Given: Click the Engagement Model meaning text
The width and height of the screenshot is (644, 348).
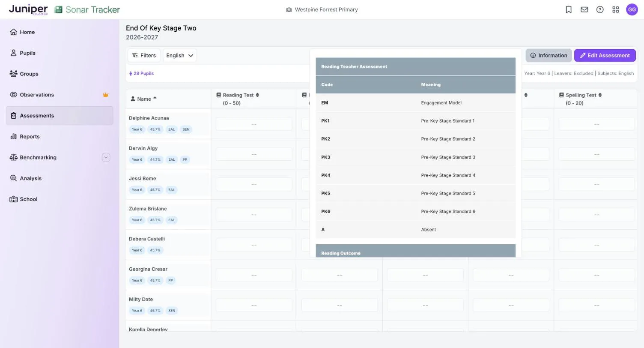Looking at the screenshot, I should (x=441, y=103).
